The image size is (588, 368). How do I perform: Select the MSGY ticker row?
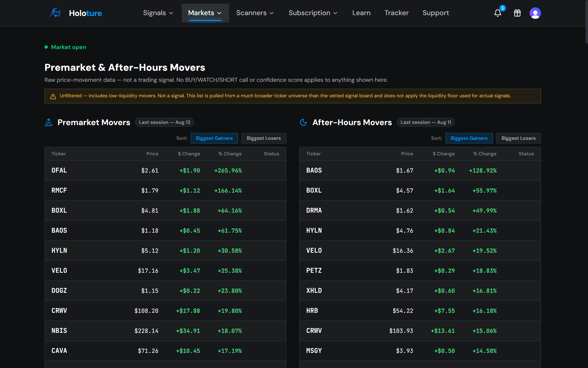420,351
